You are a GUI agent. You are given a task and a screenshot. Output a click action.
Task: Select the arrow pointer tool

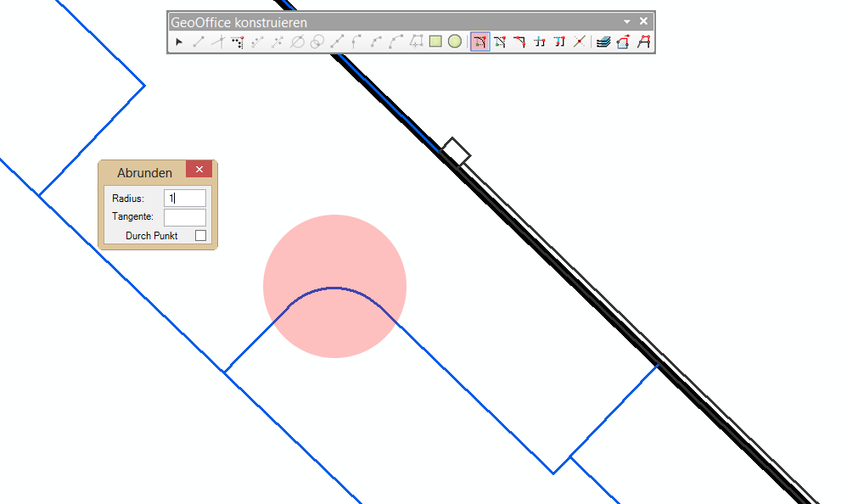pyautogui.click(x=179, y=42)
